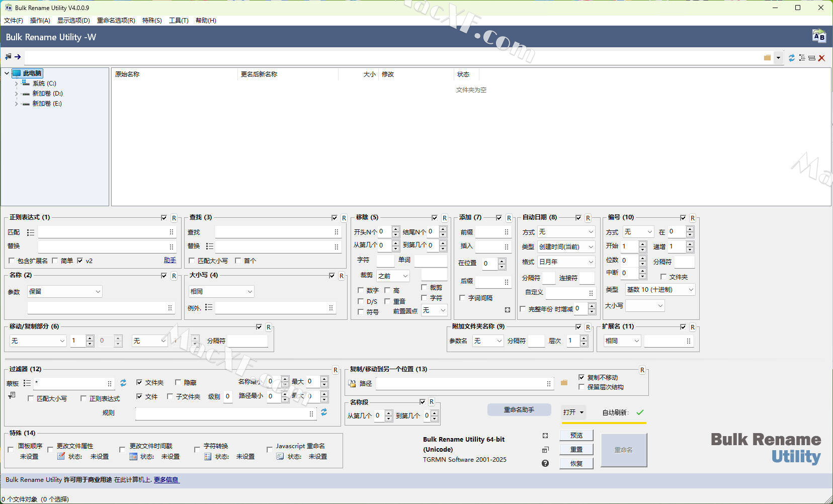
Task: Click the restore-window icon beside 重置
Action: (x=545, y=450)
